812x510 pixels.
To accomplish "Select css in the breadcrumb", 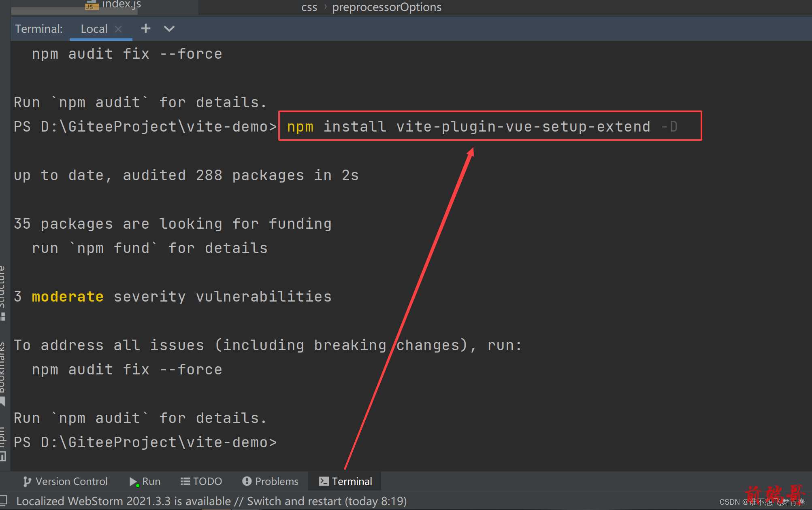I will point(309,7).
